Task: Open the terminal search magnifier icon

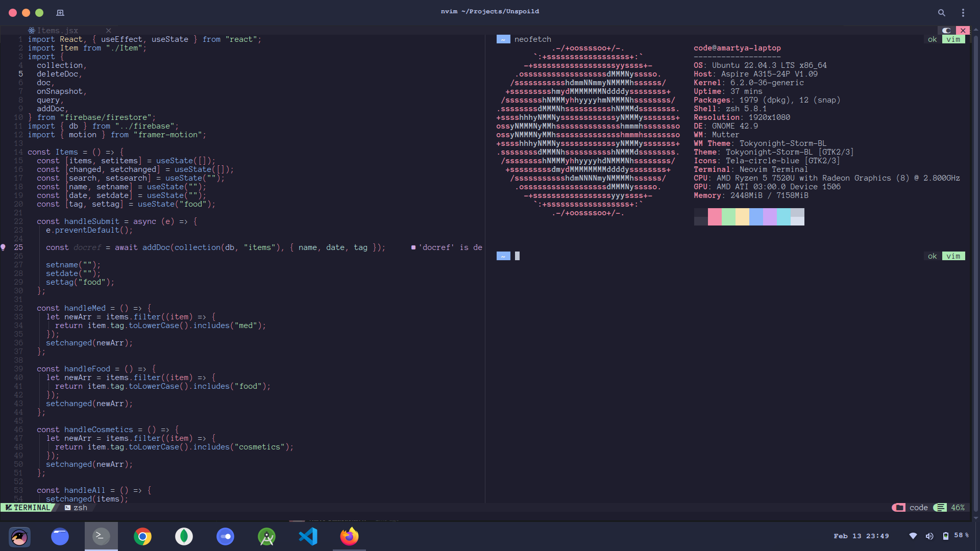Action: 941,12
